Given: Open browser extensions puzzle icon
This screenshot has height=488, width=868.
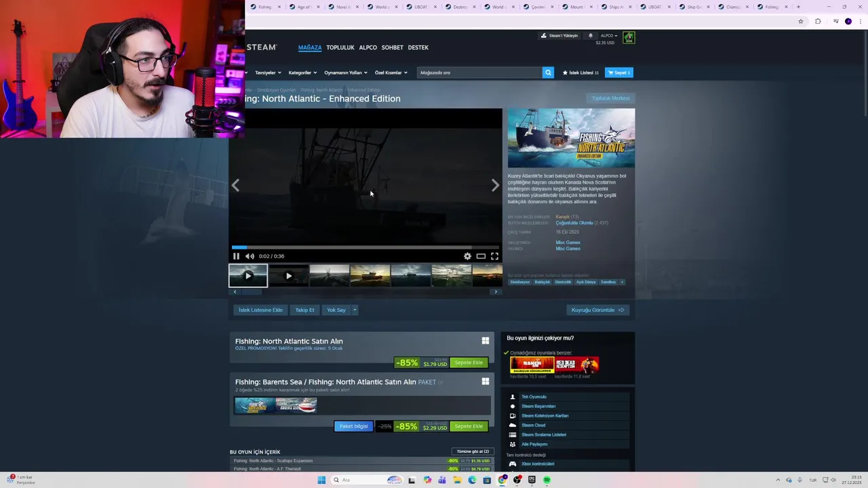Looking at the screenshot, I should pyautogui.click(x=818, y=21).
